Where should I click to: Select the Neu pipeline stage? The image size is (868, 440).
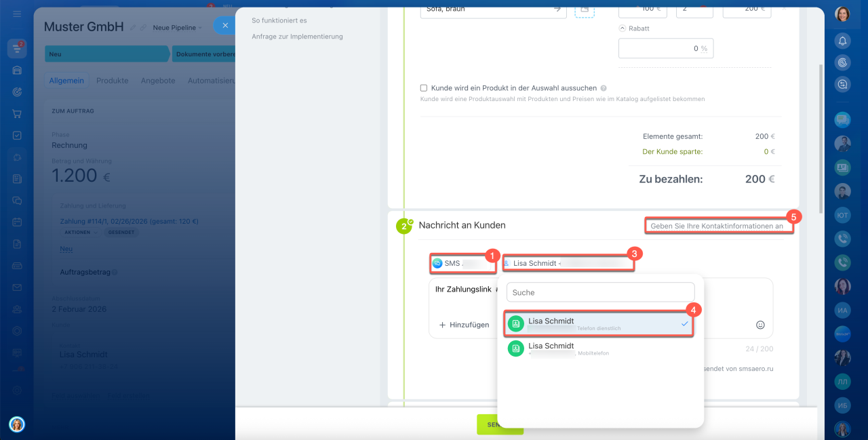pyautogui.click(x=107, y=54)
